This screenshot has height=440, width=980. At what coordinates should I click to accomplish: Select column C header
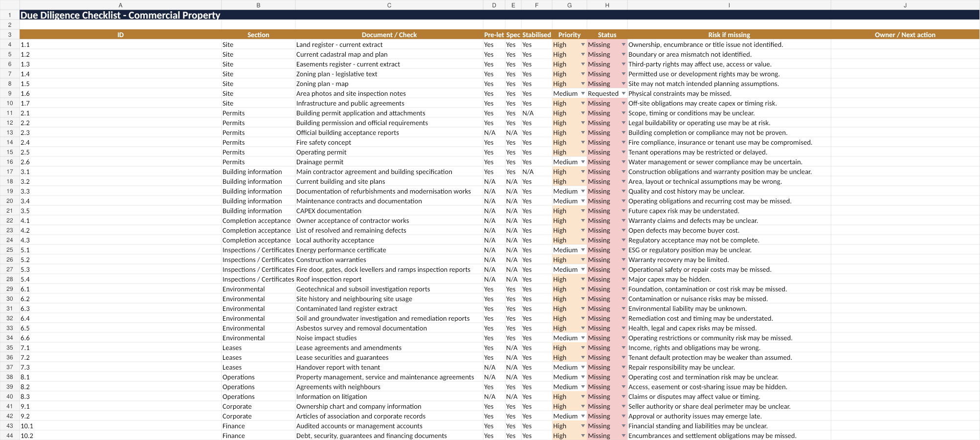[x=389, y=5]
